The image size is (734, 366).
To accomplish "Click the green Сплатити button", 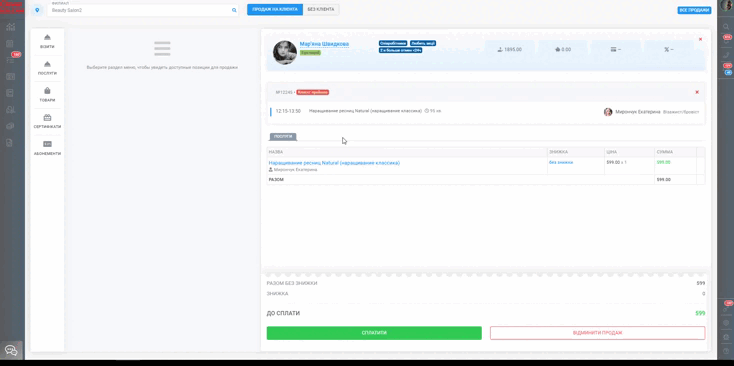I will [374, 333].
